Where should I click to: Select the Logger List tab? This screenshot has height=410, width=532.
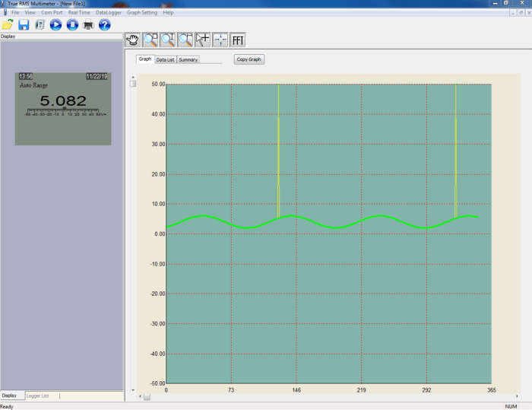[x=38, y=396]
